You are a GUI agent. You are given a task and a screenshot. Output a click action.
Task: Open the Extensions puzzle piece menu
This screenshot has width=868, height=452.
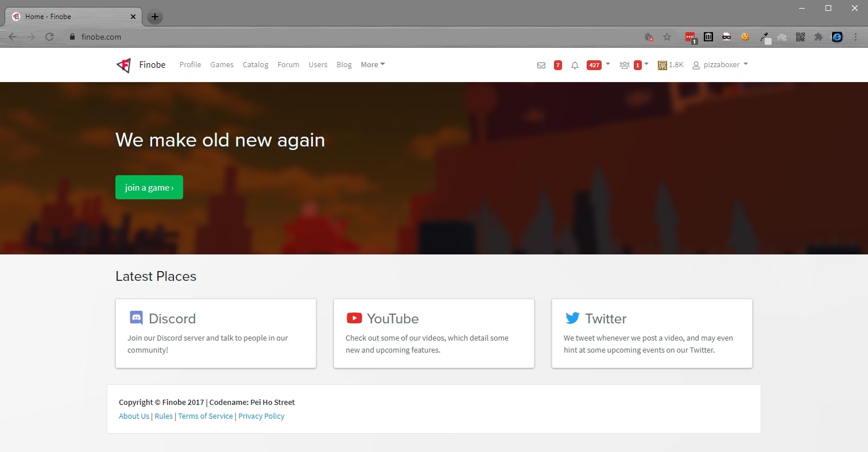[819, 37]
